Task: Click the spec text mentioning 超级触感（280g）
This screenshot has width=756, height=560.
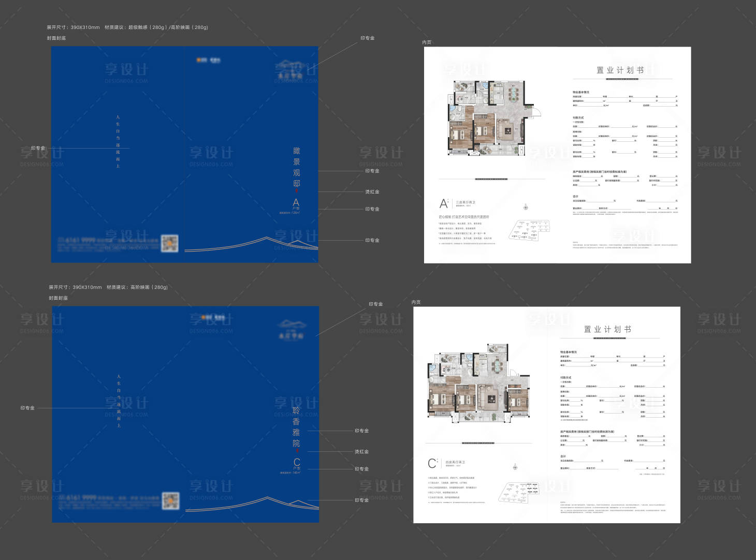Action: [x=127, y=27]
